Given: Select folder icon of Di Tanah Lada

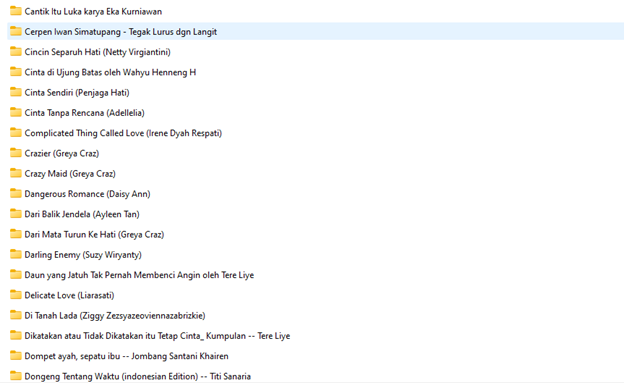Looking at the screenshot, I should (x=16, y=316).
